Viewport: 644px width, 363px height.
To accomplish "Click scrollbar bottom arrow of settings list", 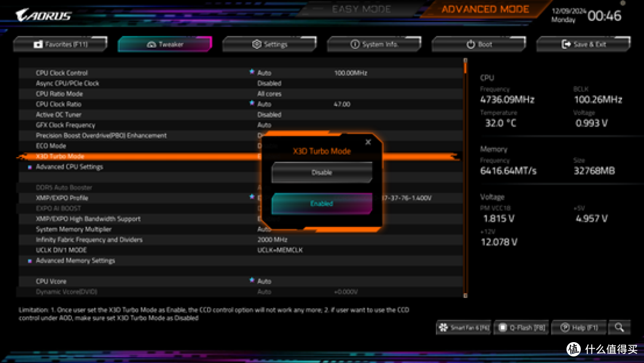I will coord(465,295).
